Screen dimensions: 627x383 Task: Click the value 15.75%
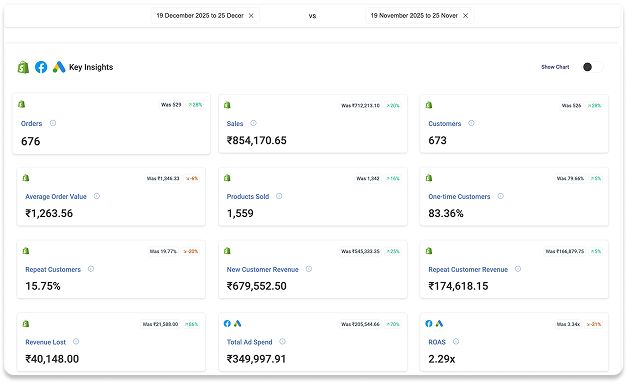coord(43,286)
